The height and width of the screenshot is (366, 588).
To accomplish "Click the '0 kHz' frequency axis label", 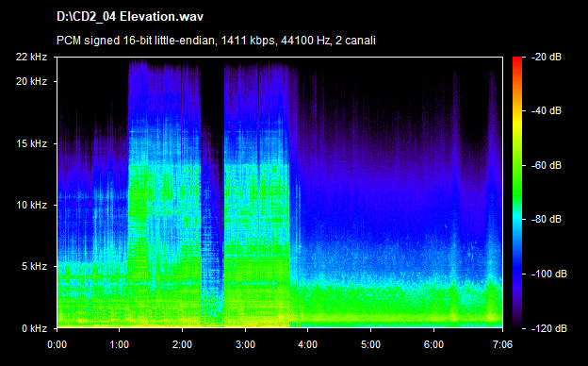I will tap(34, 328).
